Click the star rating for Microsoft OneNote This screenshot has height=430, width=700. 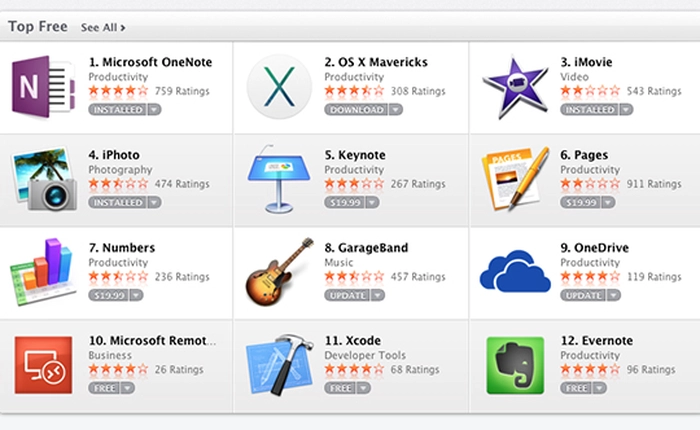point(118,90)
